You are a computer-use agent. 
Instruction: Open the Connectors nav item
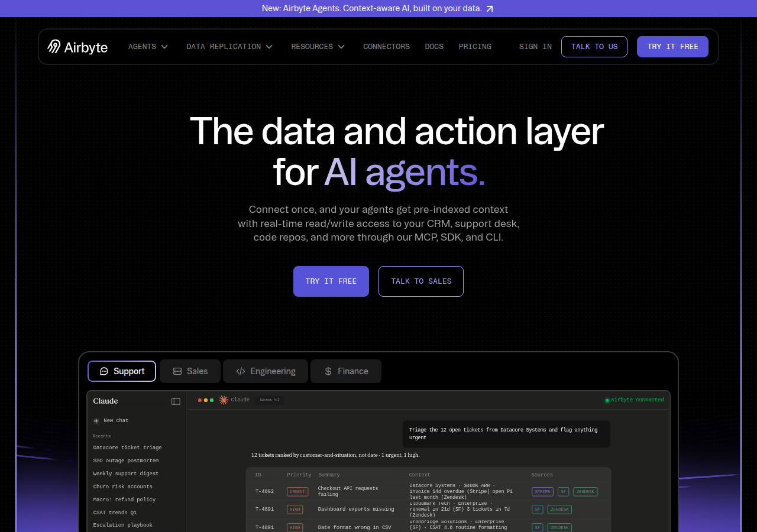pyautogui.click(x=386, y=47)
